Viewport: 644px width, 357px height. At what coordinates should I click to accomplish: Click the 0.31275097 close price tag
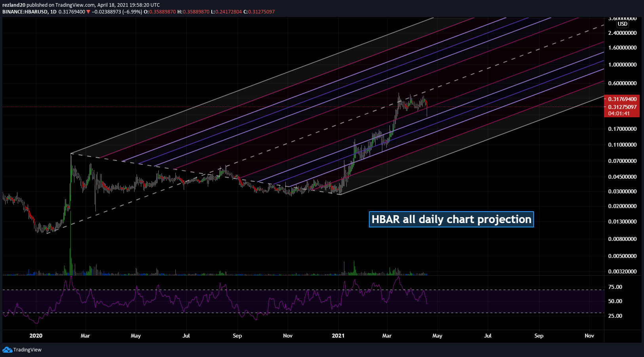(622, 107)
